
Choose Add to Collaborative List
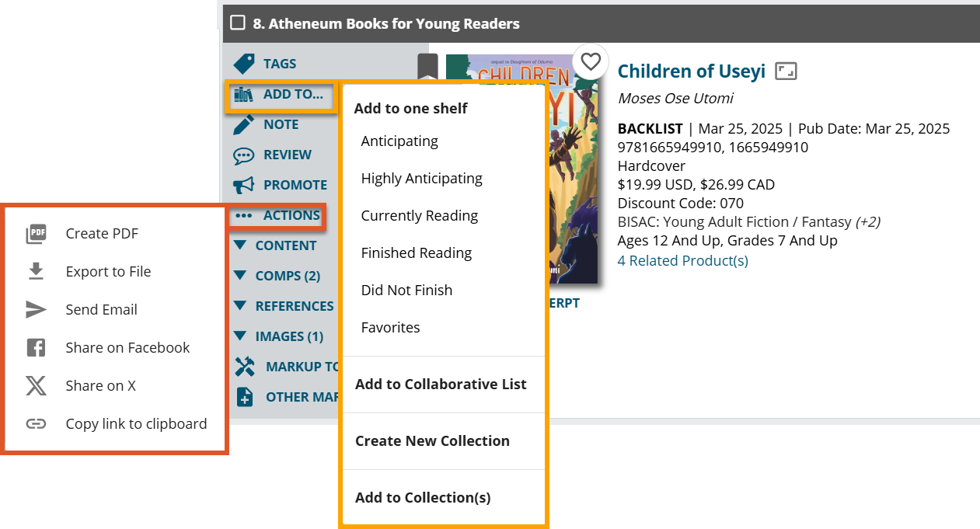[441, 385]
